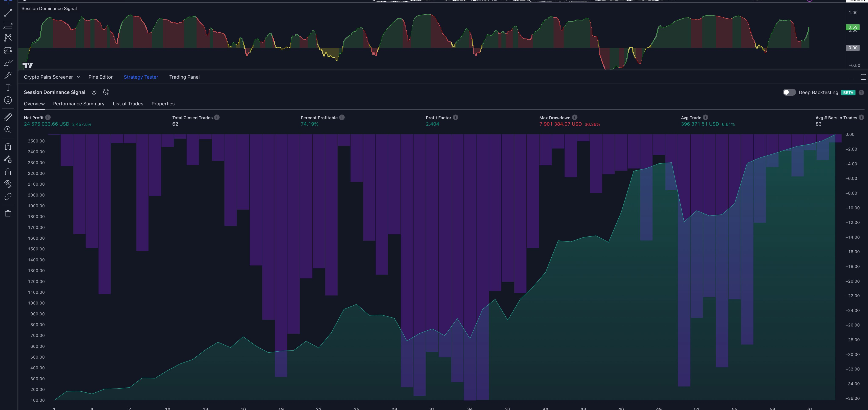Open the Fib retracement tools icon
Screen dimensions: 868x410
pos(8,25)
